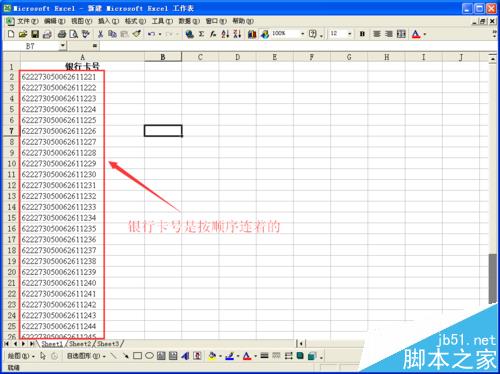This screenshot has height=374, width=500.
Task: Open the font size 12 dropdown
Action: [x=349, y=34]
